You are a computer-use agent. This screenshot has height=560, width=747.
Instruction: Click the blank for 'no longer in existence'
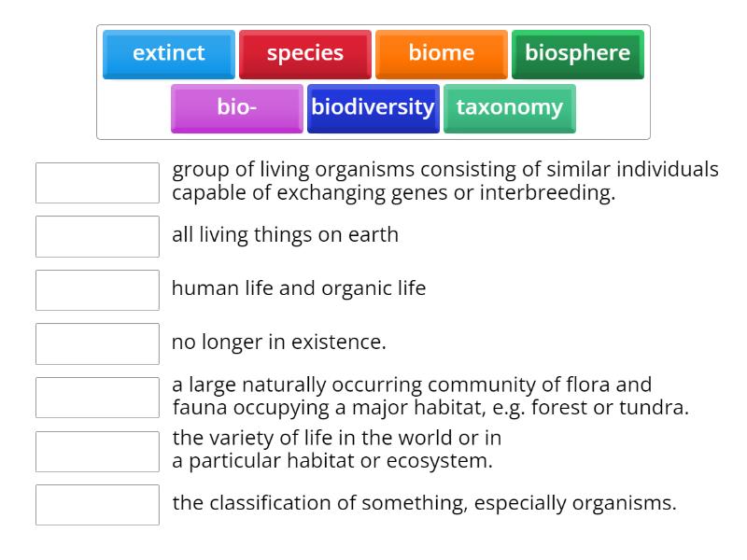(97, 343)
